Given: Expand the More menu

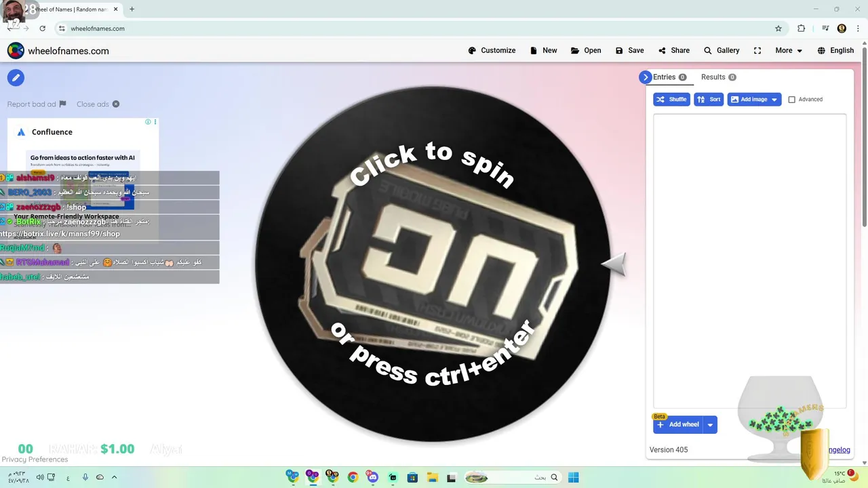Looking at the screenshot, I should tap(789, 50).
